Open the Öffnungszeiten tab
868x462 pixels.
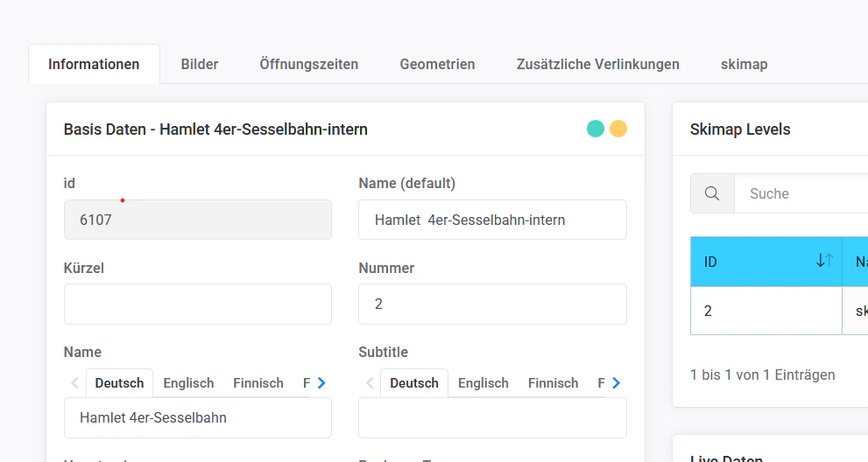pyautogui.click(x=309, y=64)
